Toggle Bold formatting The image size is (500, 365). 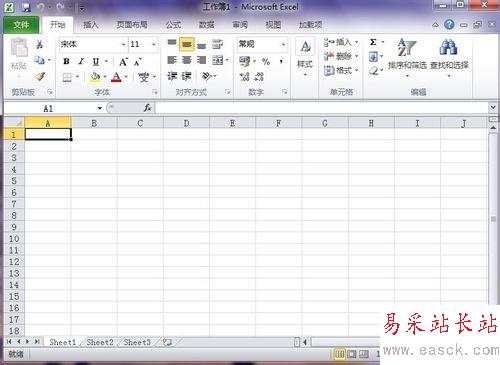66,61
